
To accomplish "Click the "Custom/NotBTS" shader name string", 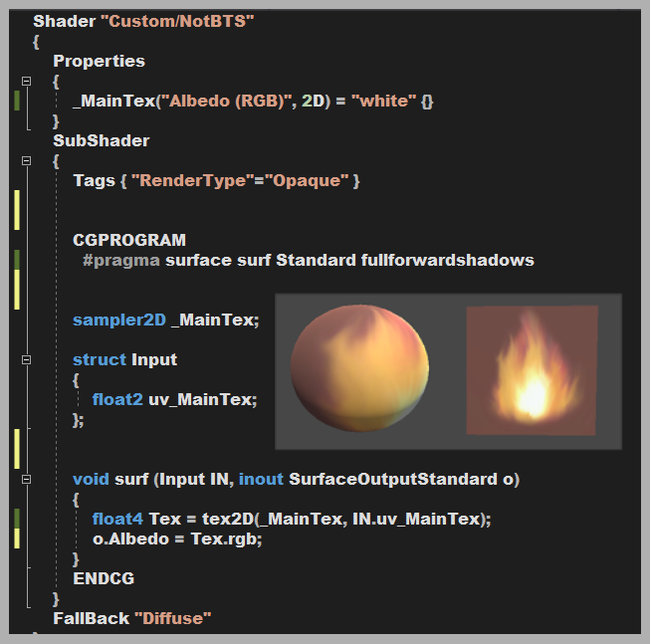I will (177, 21).
